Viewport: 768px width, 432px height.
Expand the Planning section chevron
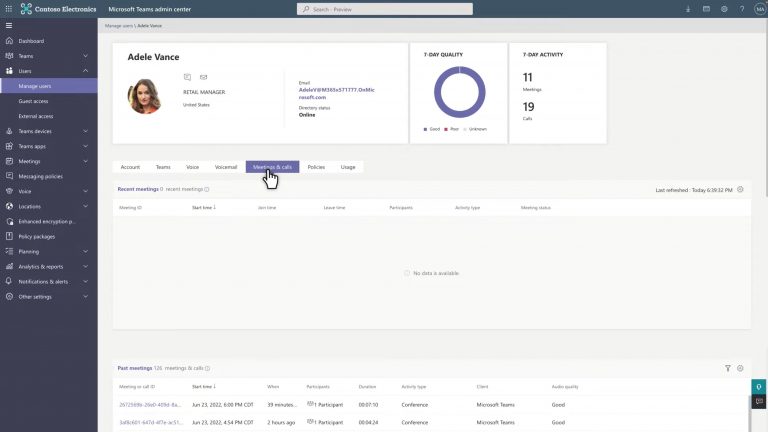86,251
